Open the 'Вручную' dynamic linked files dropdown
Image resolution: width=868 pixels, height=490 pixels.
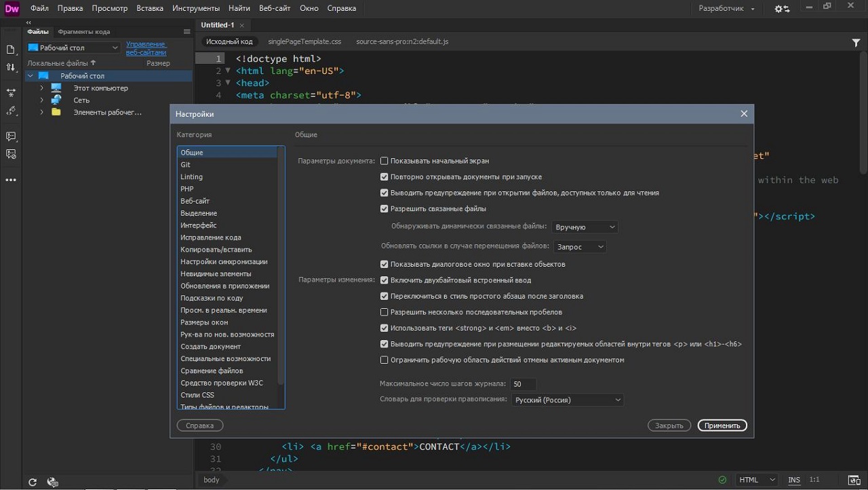tap(585, 227)
